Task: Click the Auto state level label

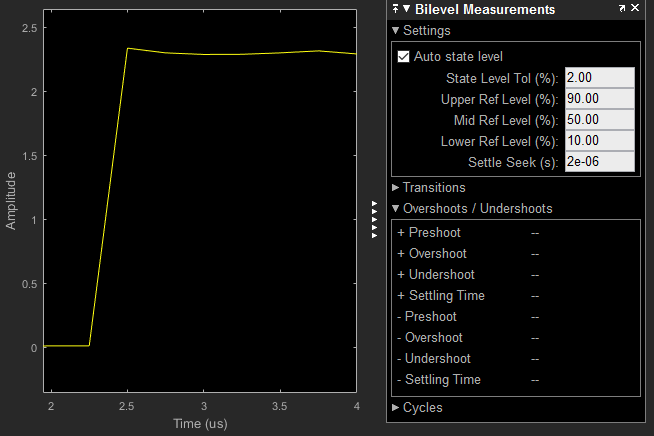Action: (x=458, y=56)
